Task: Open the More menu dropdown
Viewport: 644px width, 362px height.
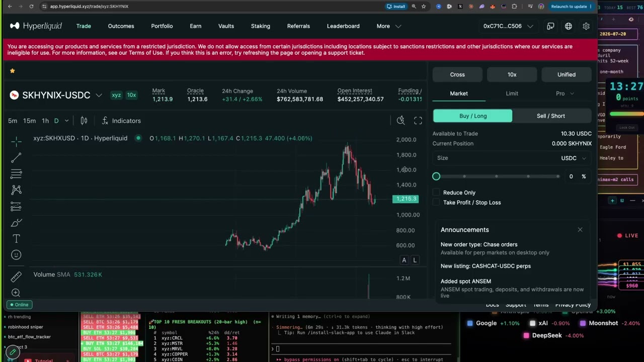Action: (388, 26)
